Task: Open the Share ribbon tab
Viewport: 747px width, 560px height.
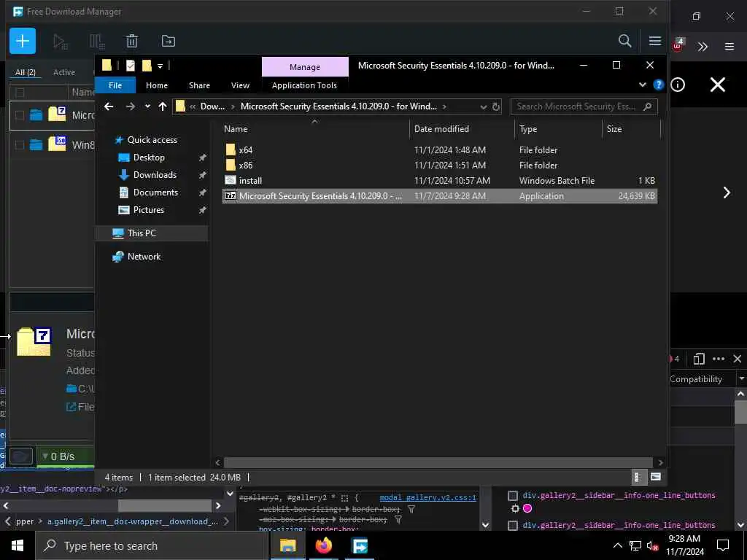Action: (199, 85)
